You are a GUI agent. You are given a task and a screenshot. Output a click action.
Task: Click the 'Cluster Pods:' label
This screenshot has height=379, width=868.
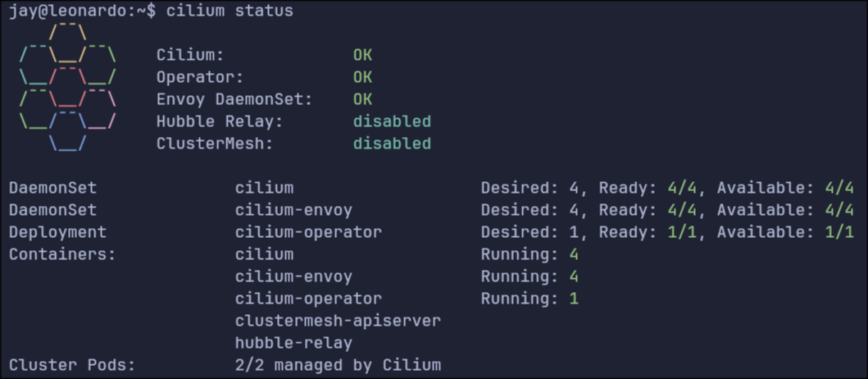(x=72, y=365)
